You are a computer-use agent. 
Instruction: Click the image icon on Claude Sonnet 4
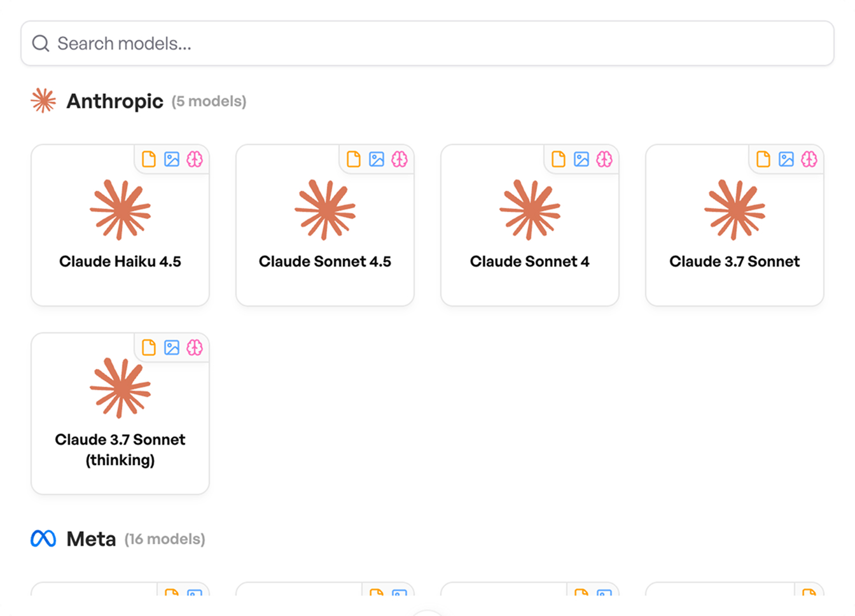tap(581, 159)
